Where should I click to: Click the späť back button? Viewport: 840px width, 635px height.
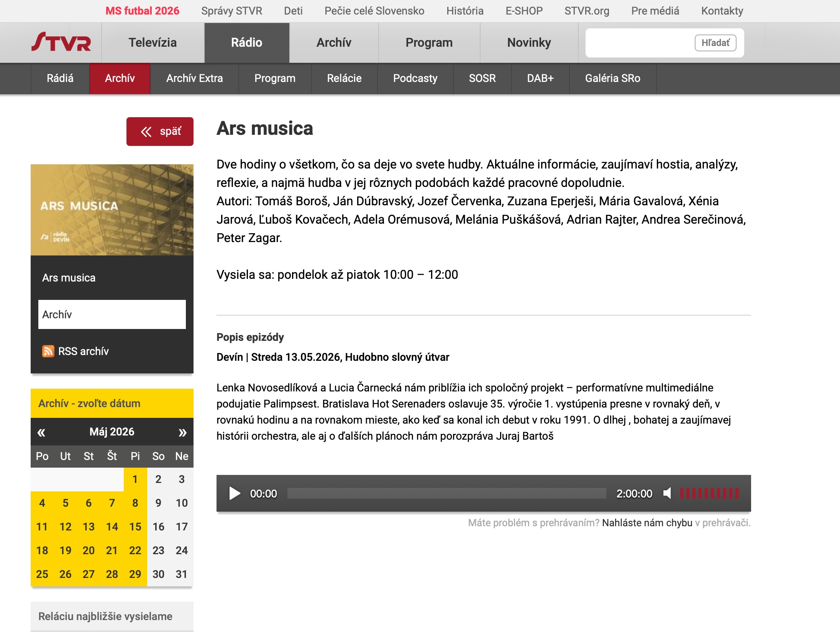[160, 131]
